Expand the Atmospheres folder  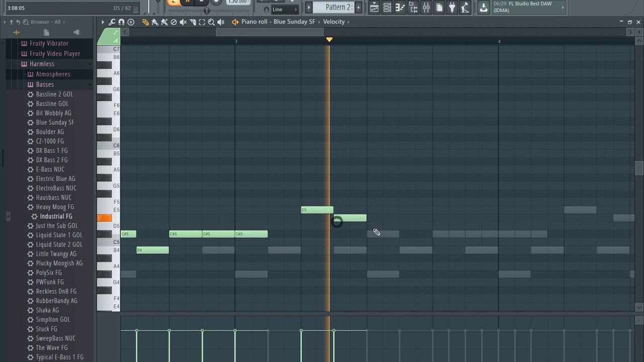click(53, 74)
